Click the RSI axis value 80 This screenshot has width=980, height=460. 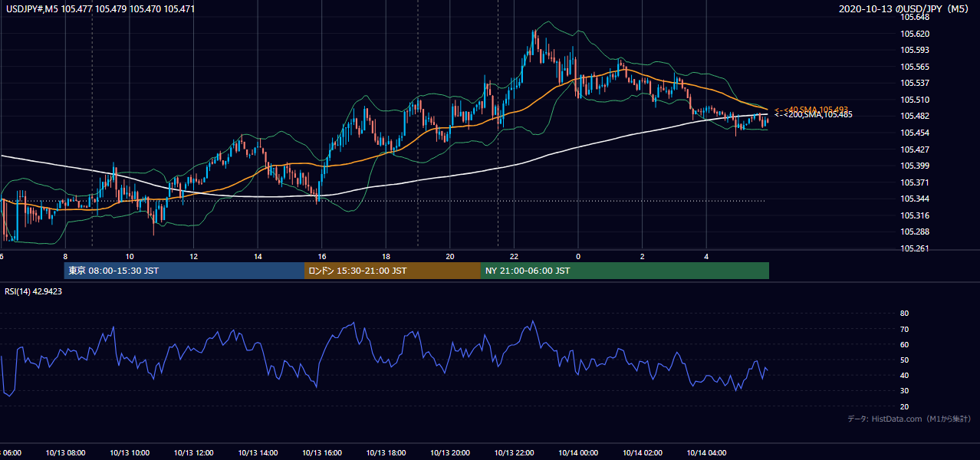tap(904, 314)
